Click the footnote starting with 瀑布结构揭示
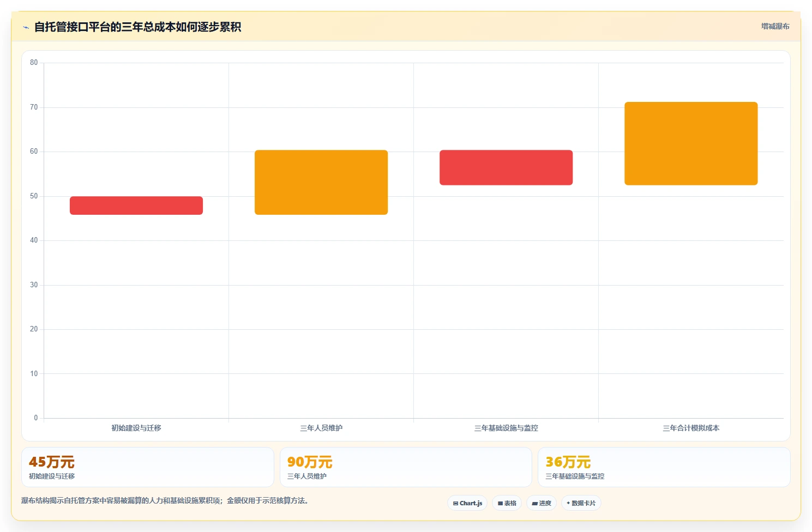Image resolution: width=812 pixels, height=532 pixels. click(x=166, y=500)
